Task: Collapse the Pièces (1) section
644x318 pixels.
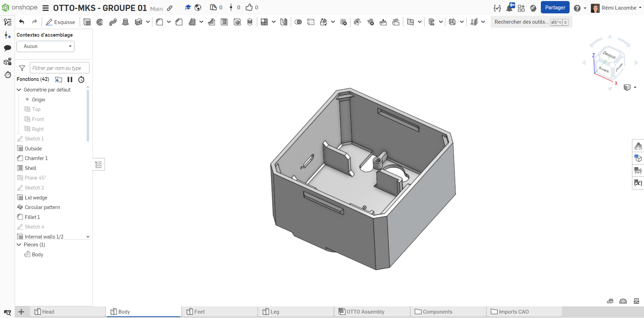Action: (19, 245)
